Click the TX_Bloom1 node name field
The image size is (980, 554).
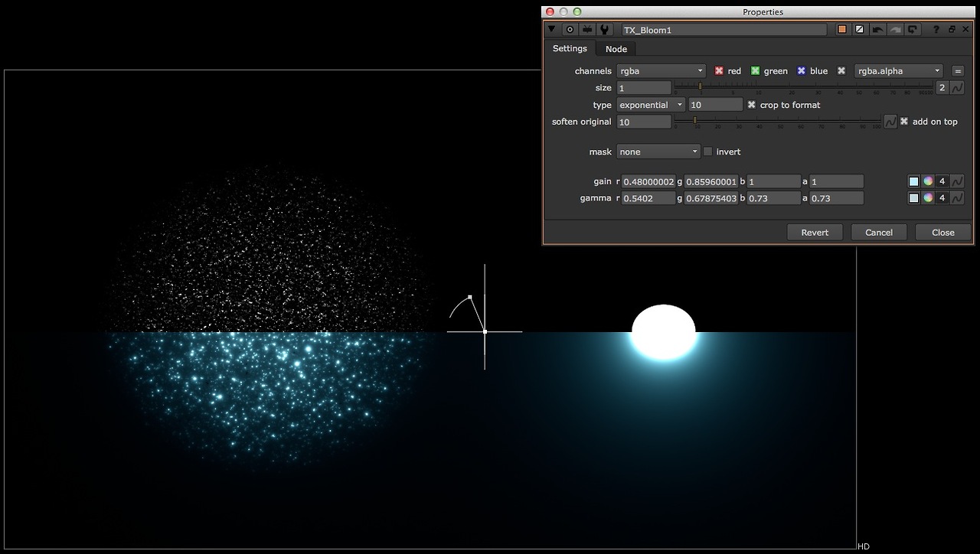tap(723, 30)
